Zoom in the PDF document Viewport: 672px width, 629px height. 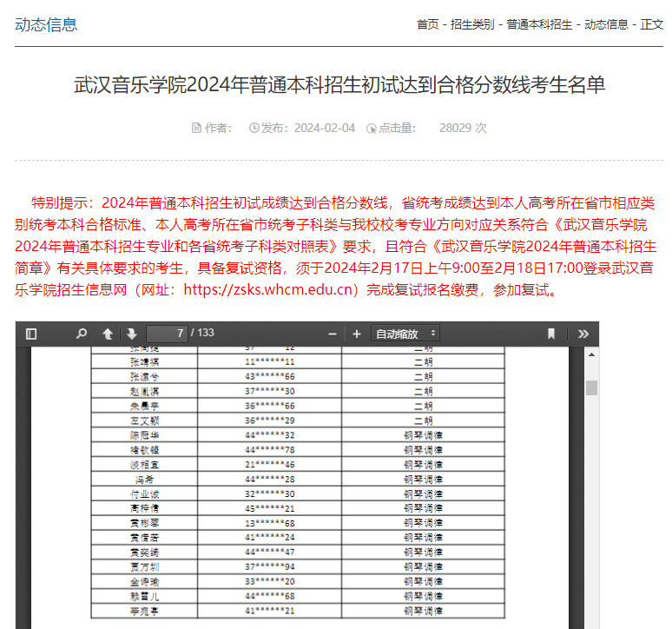(x=356, y=334)
